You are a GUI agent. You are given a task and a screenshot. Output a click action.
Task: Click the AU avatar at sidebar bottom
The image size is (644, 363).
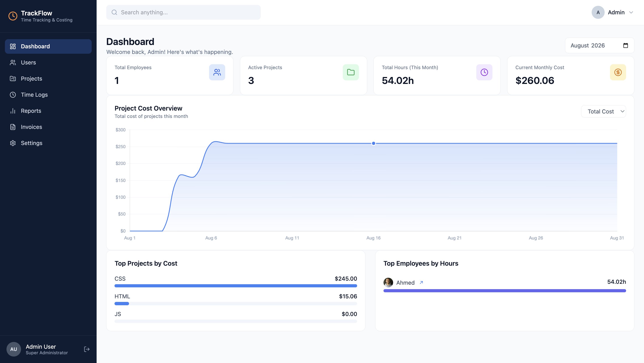(13, 349)
